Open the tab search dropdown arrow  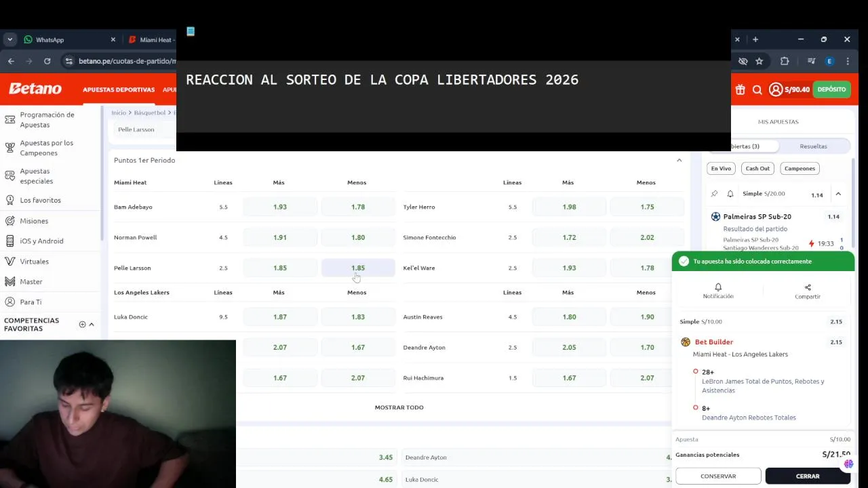click(x=9, y=39)
